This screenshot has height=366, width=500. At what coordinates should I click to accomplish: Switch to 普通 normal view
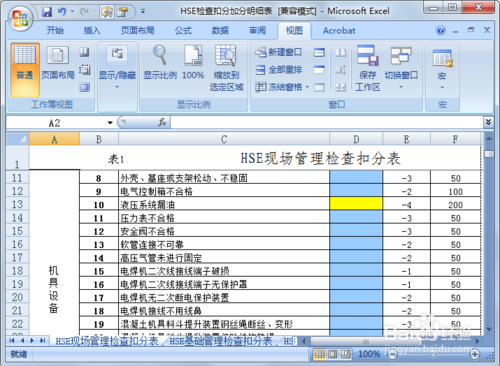(25, 69)
